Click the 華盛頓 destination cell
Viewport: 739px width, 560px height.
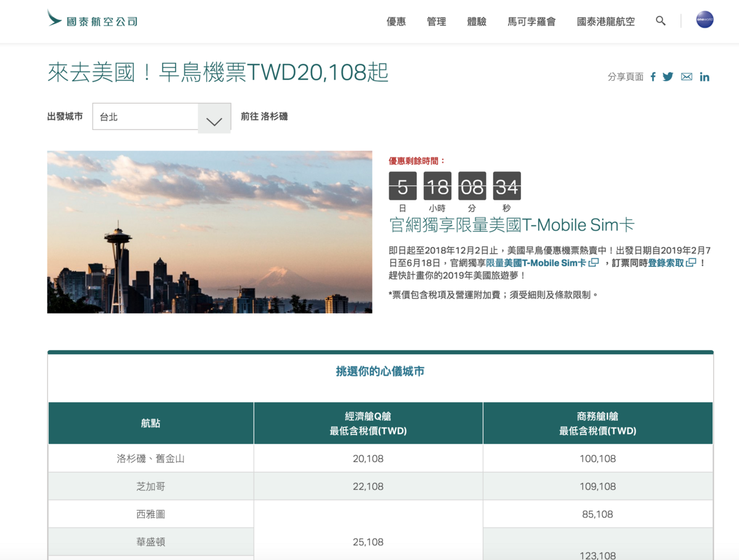click(x=151, y=542)
